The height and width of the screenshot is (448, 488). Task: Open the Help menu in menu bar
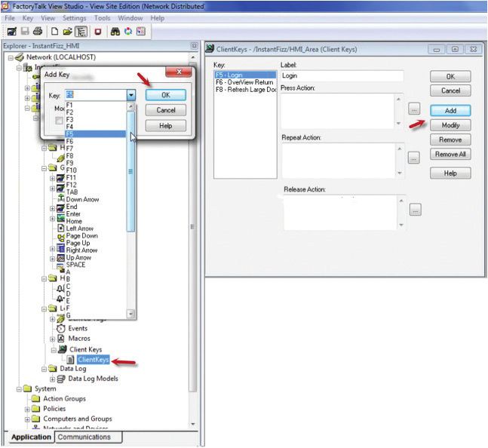(157, 18)
